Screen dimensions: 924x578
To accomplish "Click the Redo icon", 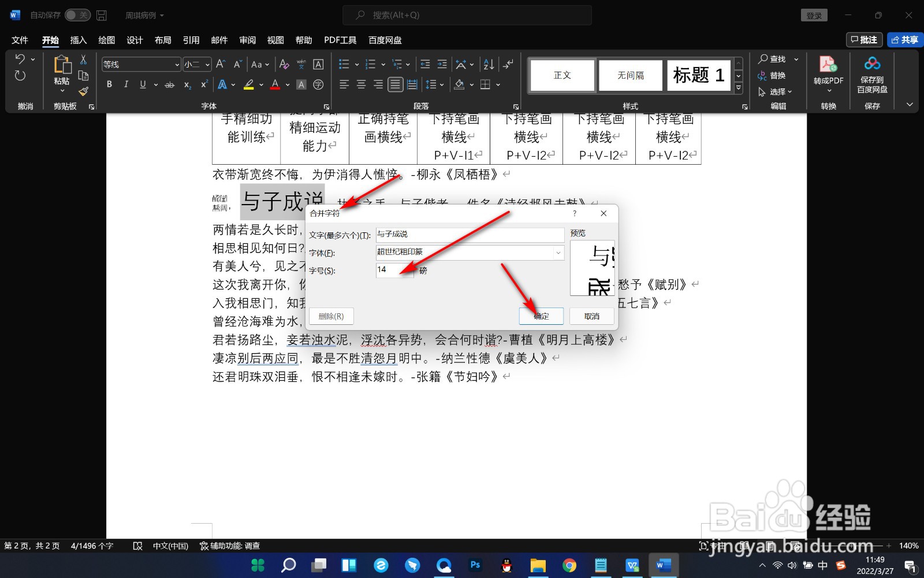I will [x=20, y=76].
